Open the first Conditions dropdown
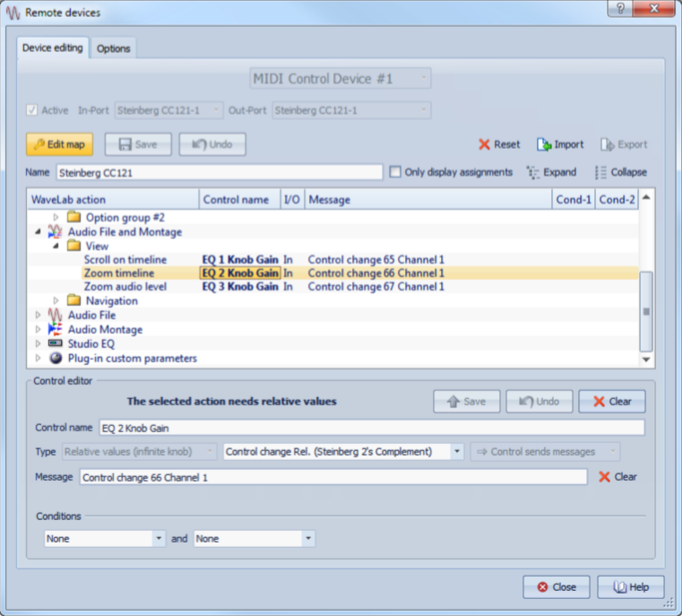This screenshot has width=682, height=616. tap(105, 539)
